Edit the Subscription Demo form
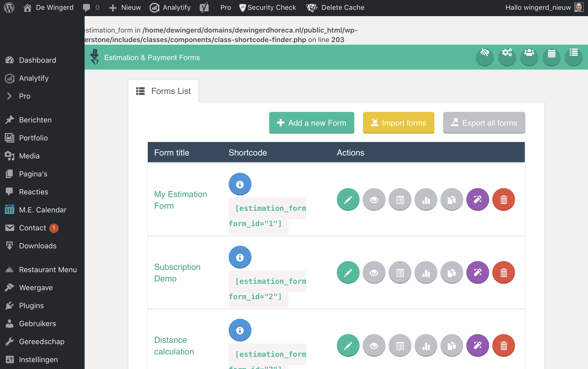Screen dimensions: 588x369 [348, 272]
